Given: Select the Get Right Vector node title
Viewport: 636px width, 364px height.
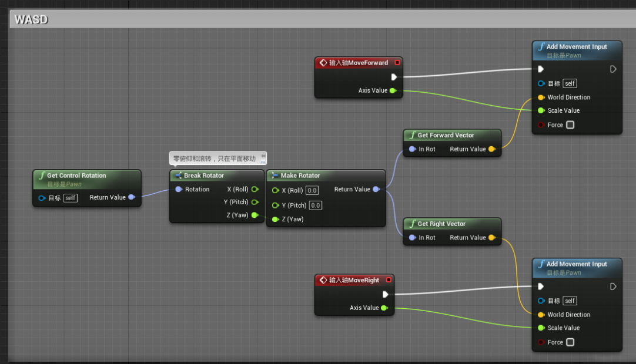Looking at the screenshot, I should click(x=441, y=224).
